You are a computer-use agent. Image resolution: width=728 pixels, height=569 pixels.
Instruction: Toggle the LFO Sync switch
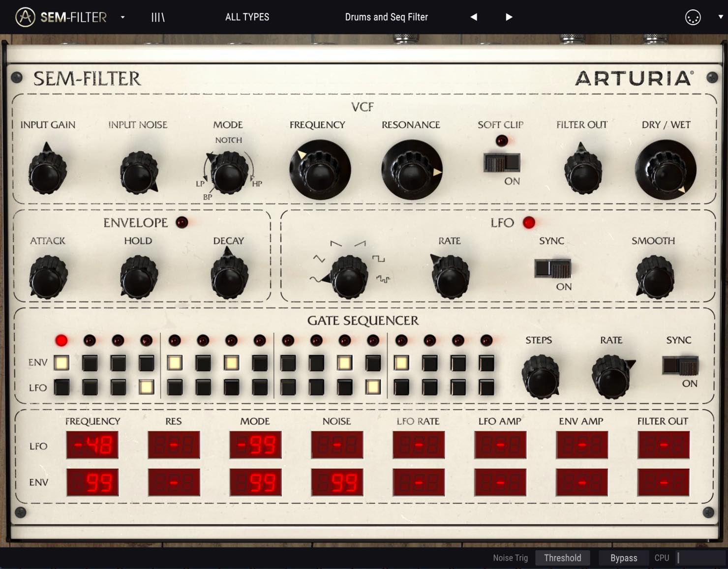tap(553, 269)
